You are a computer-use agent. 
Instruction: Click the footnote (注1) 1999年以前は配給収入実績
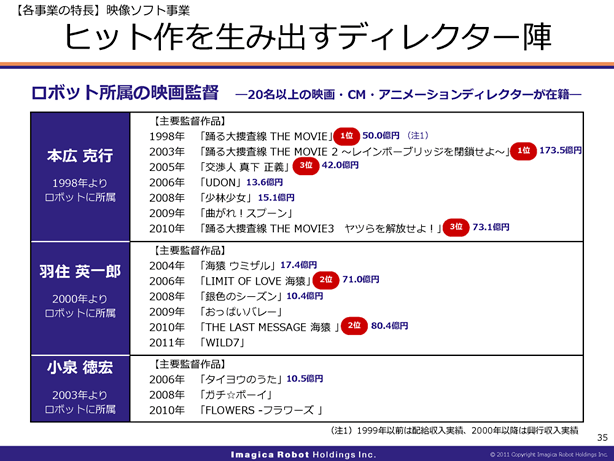point(455,430)
